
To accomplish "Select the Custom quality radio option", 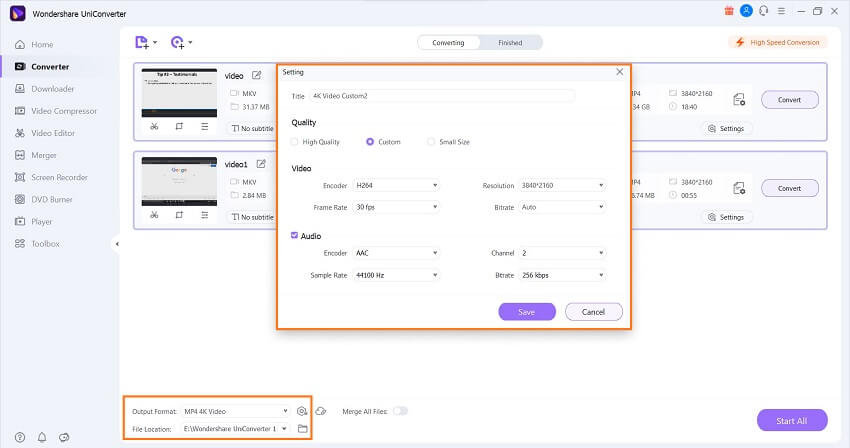I will click(x=370, y=142).
